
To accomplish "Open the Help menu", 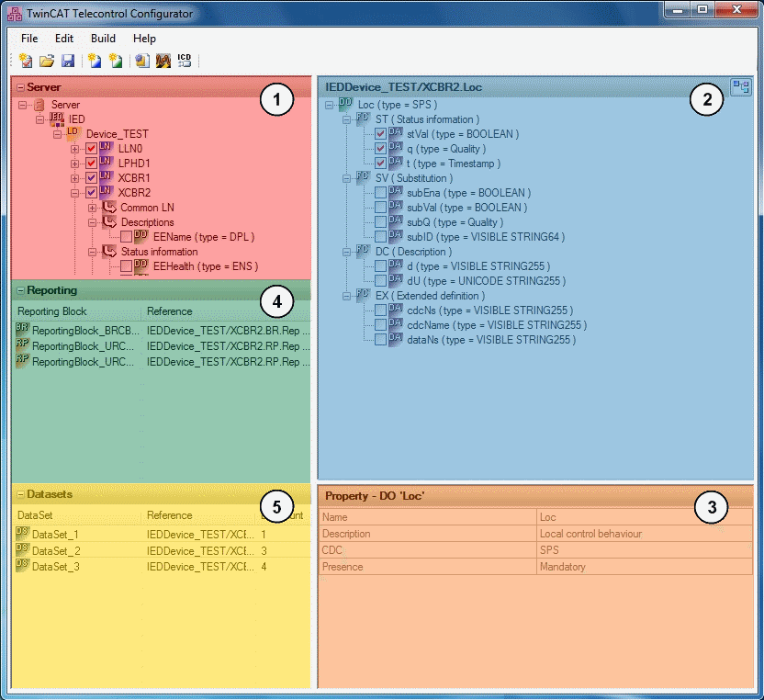I will pyautogui.click(x=144, y=39).
